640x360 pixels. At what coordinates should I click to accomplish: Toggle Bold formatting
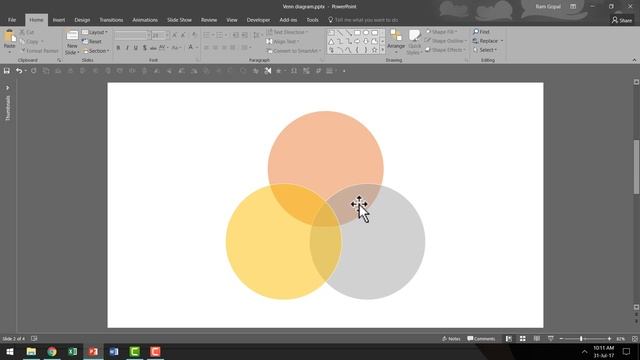click(x=118, y=48)
